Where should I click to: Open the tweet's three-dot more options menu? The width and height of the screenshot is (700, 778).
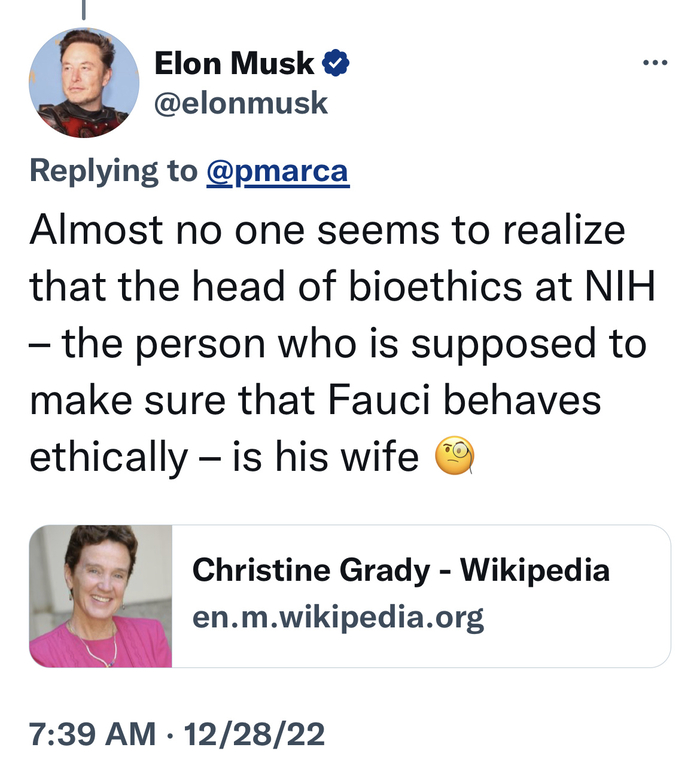coord(655,63)
